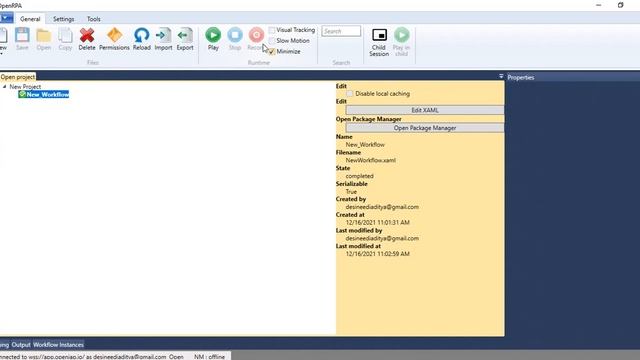This screenshot has height=360, width=640.
Task: Open Permissions for the workflow
Action: 114,39
